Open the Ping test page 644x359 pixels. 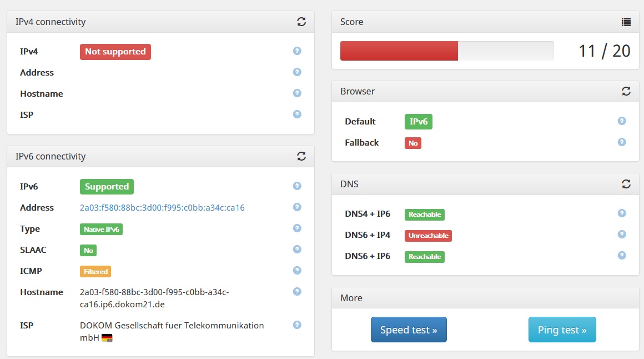[x=562, y=330]
